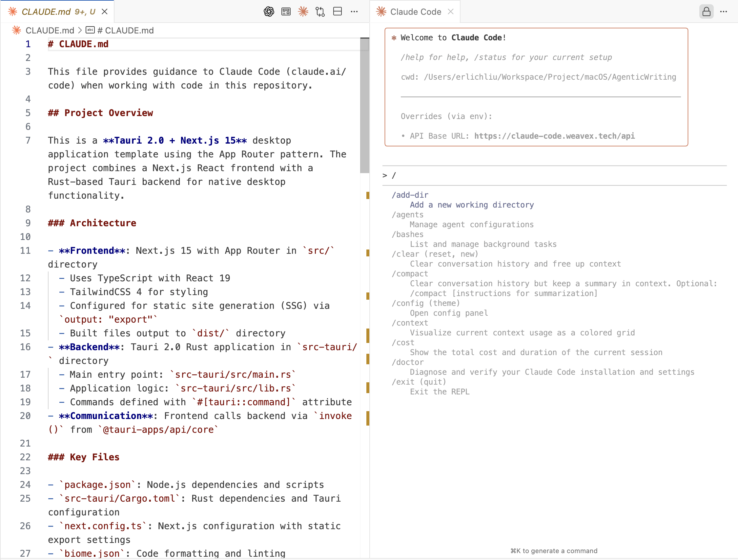Click the API Base URL link
This screenshot has width=738, height=560.
tap(554, 136)
